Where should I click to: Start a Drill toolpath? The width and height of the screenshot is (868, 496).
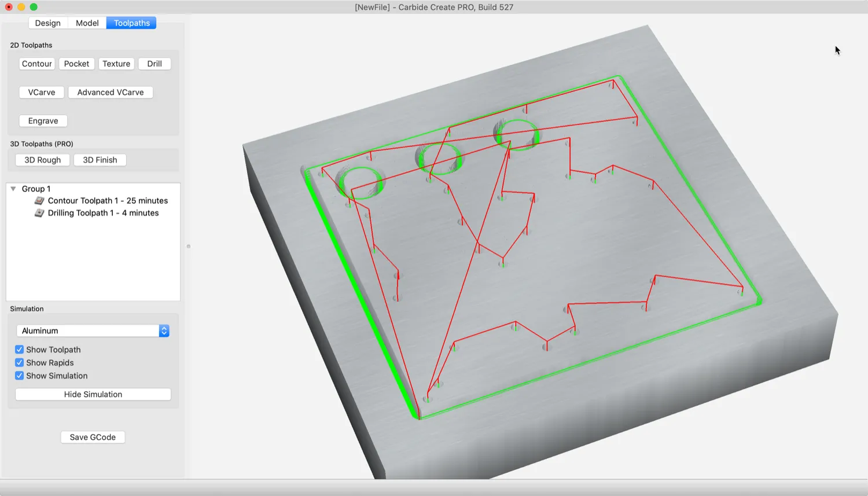[x=155, y=64]
